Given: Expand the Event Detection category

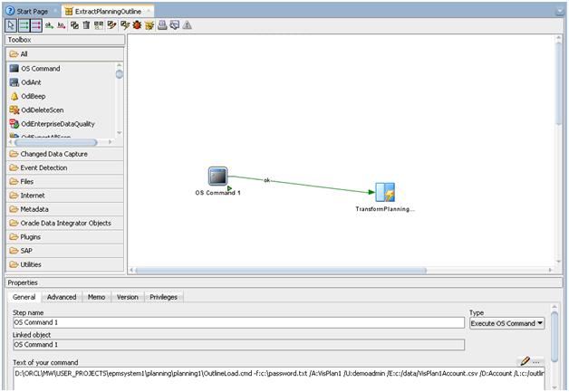Looking at the screenshot, I should [x=65, y=167].
